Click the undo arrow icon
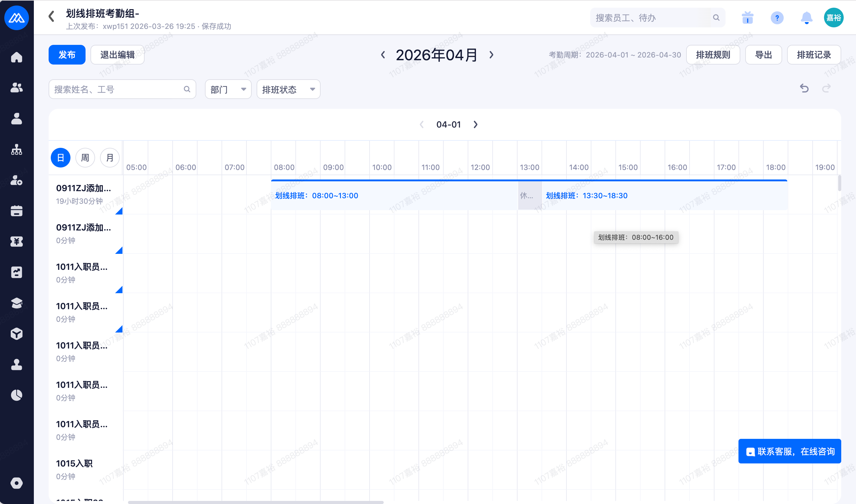 804,89
